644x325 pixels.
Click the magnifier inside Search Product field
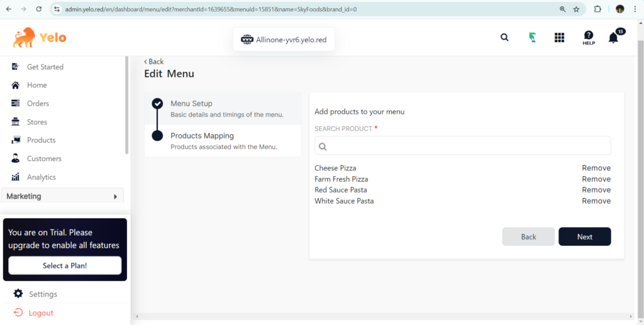(323, 146)
